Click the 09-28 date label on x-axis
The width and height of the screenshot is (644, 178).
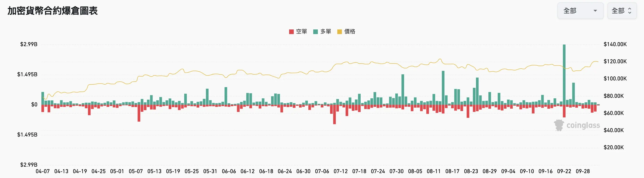pos(583,172)
